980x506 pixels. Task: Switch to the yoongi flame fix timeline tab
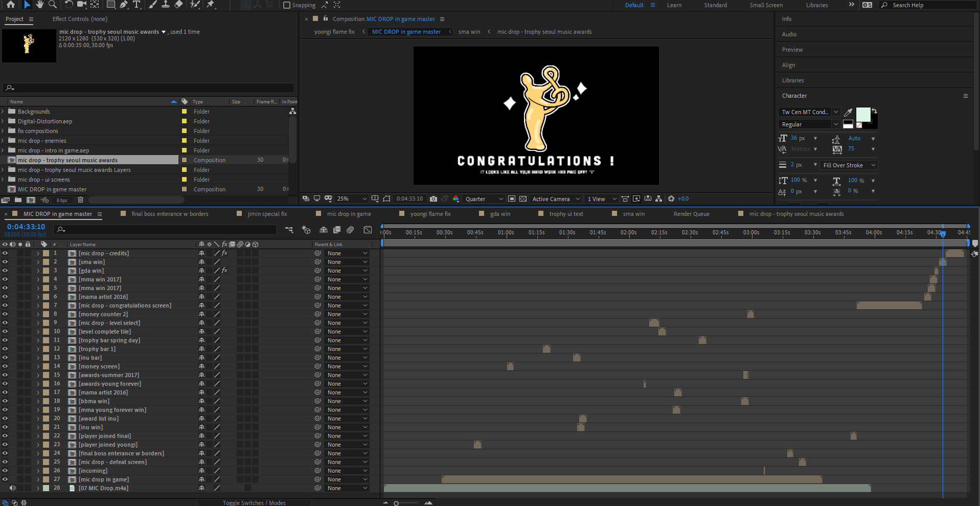point(430,214)
